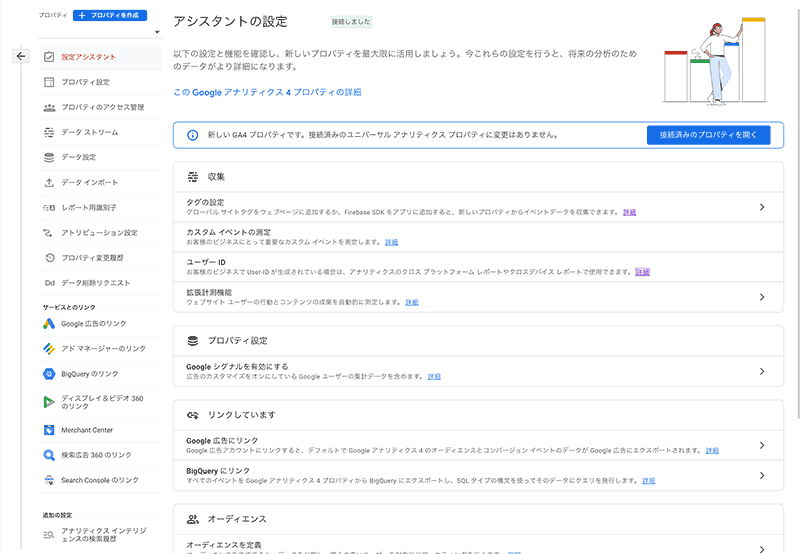
Task: Click the プロパティのアクセス管理 people icon
Action: click(x=49, y=107)
